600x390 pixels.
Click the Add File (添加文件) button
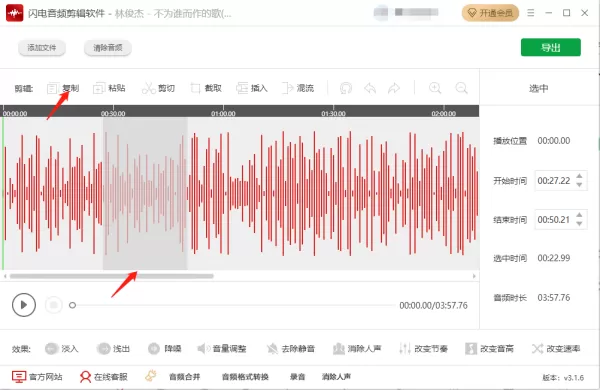pyautogui.click(x=42, y=48)
